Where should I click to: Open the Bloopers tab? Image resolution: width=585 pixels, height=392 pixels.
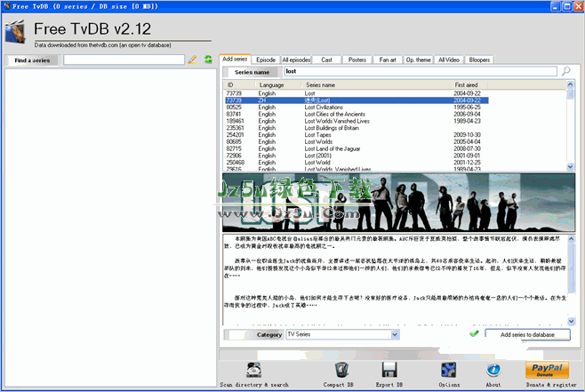click(479, 60)
